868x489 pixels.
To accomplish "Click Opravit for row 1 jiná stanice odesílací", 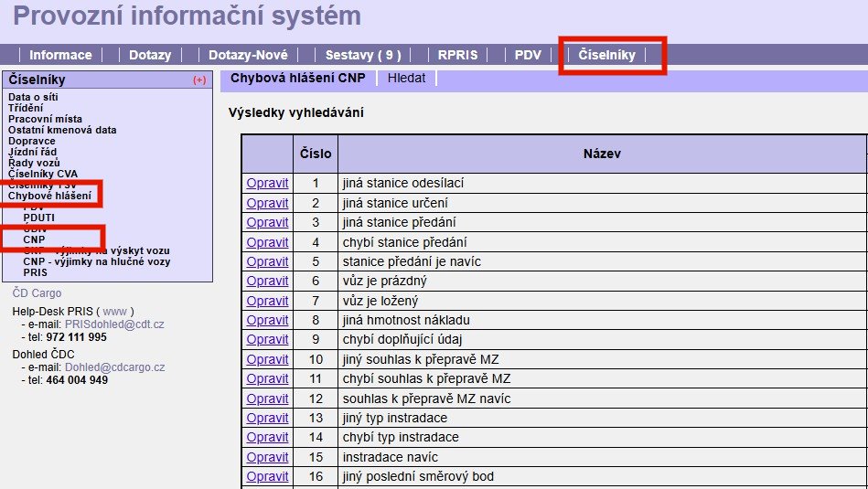I will [267, 184].
